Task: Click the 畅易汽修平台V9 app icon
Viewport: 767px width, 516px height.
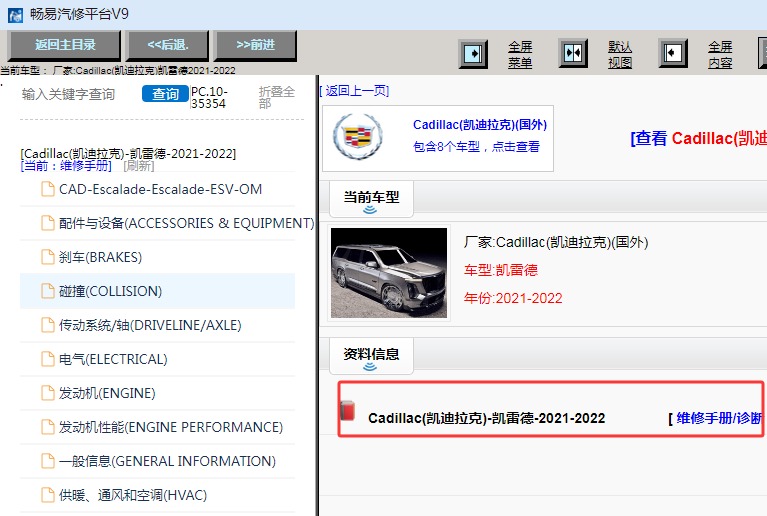Action: [x=16, y=15]
